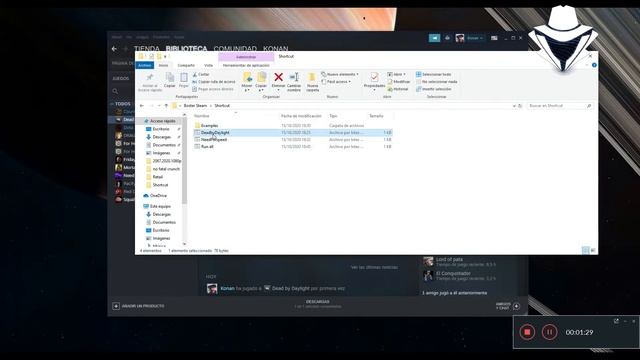
Task: Open the Mover a dropdown button
Action: click(247, 82)
